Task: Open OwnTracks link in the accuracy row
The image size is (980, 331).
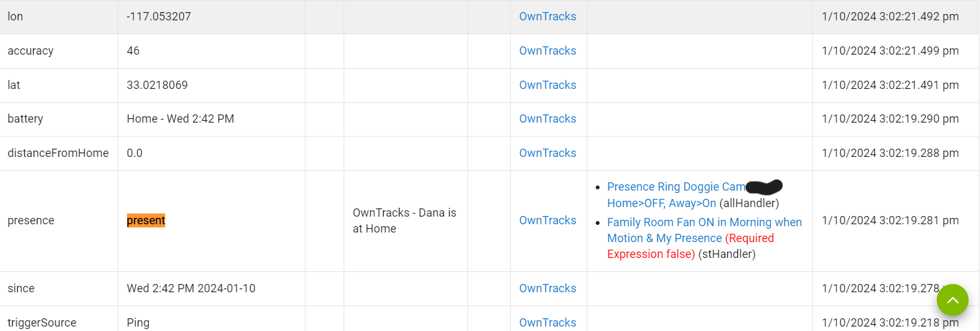Action: (547, 51)
